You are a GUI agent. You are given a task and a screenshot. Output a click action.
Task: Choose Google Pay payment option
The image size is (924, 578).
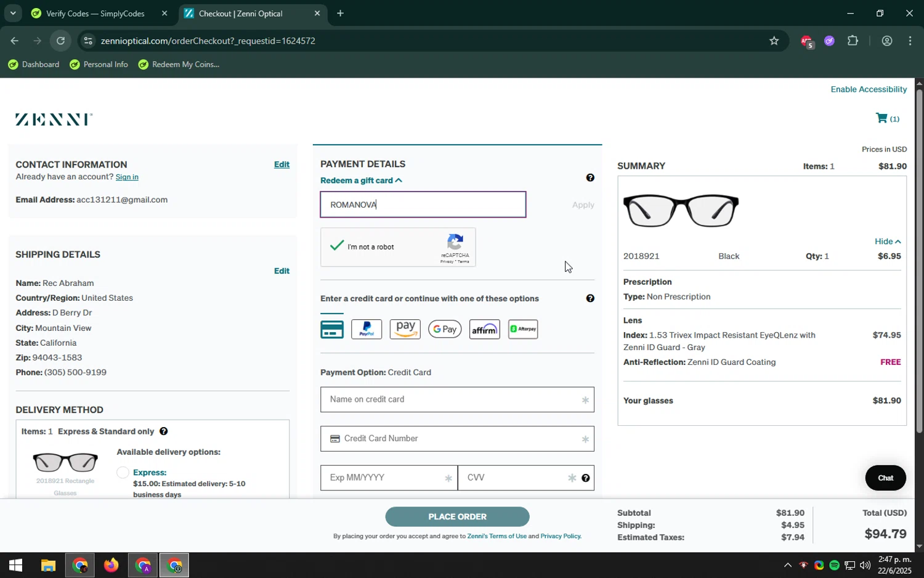[445, 330]
